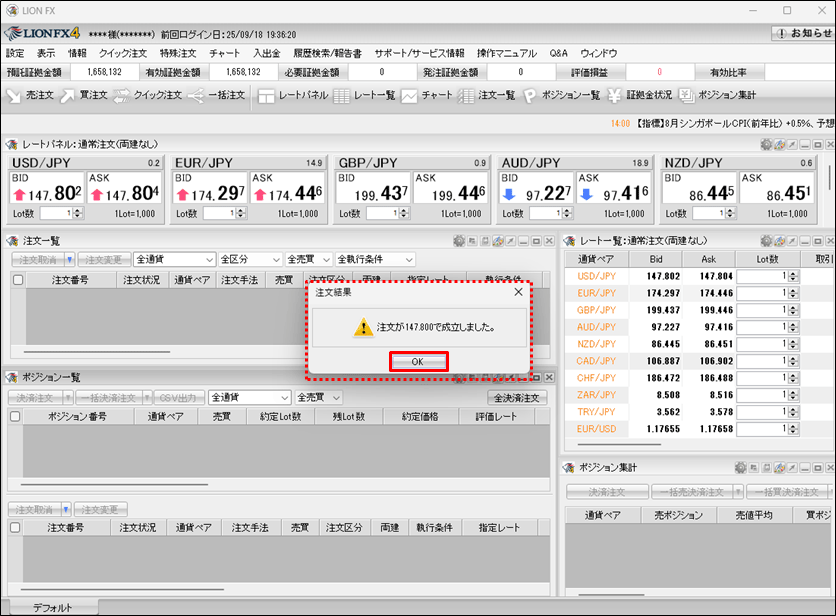
Task: Click the 全決済注文 button
Action: tap(516, 397)
